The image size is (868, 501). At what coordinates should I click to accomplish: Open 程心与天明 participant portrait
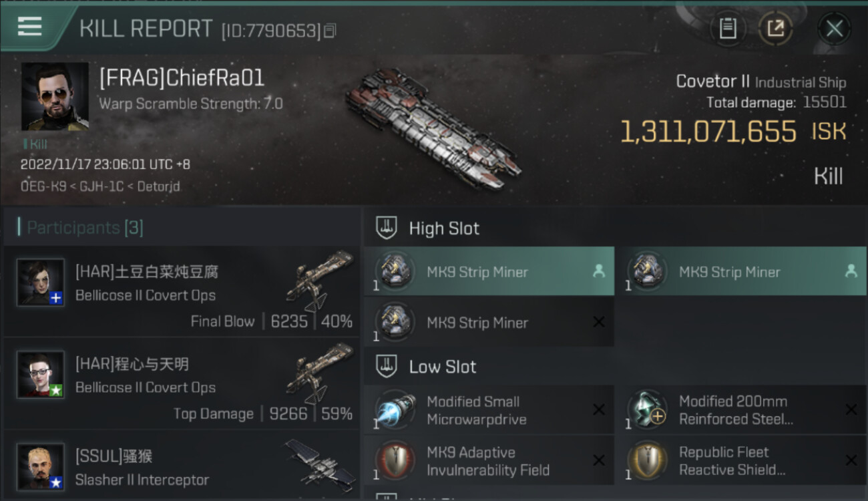(41, 375)
